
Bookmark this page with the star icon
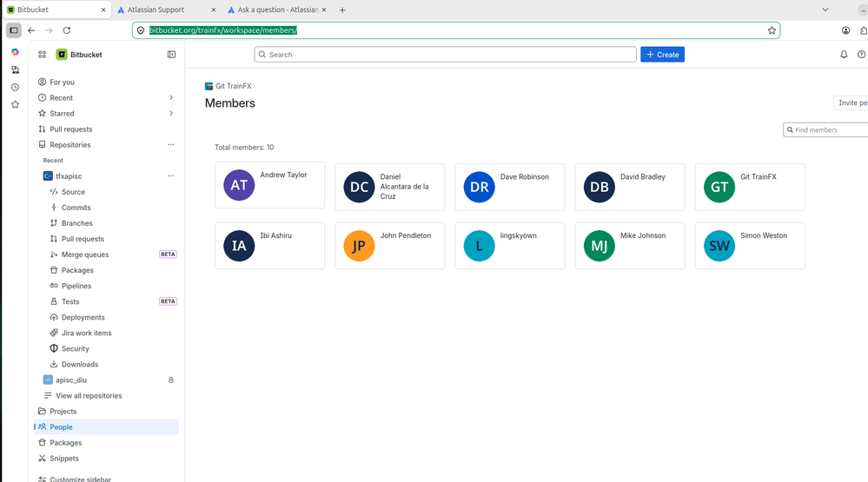click(772, 30)
